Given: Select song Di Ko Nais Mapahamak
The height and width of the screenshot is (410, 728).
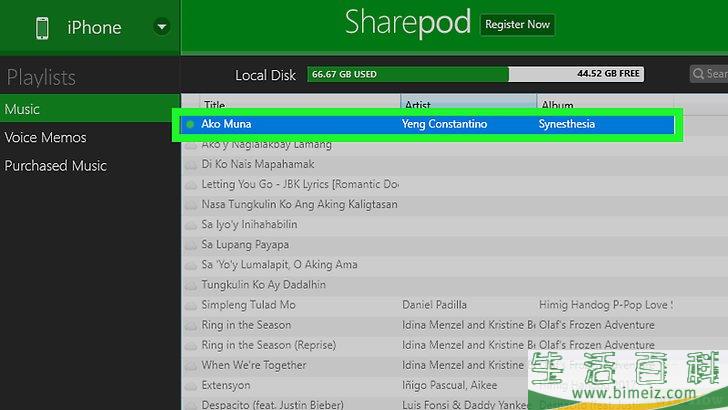Looking at the screenshot, I should click(x=258, y=164).
